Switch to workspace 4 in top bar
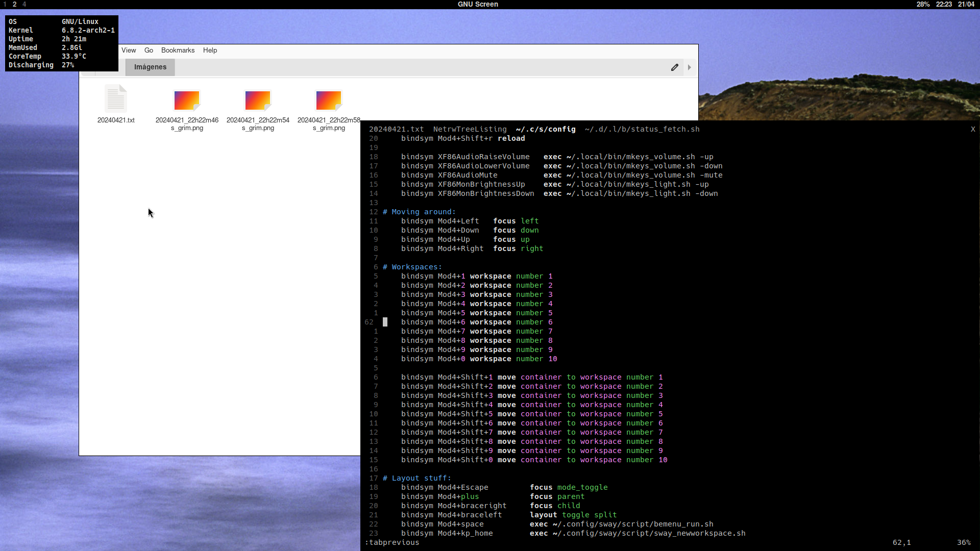980x551 pixels. click(x=24, y=4)
